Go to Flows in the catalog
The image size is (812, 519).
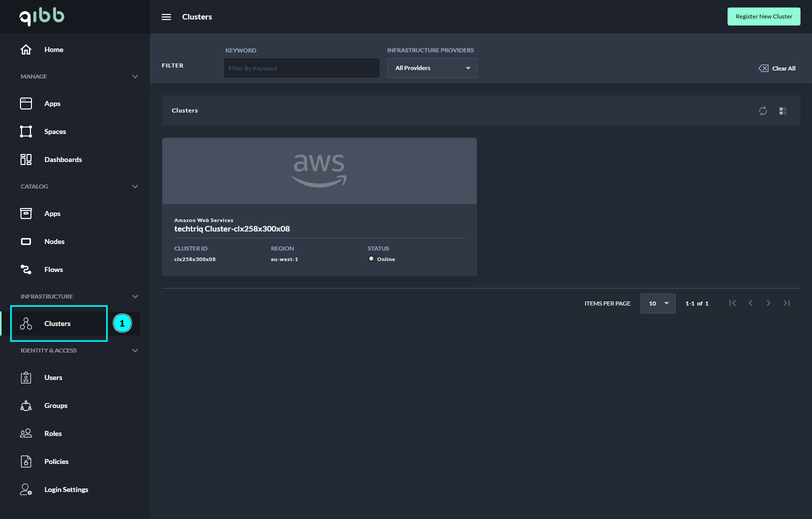coord(53,269)
